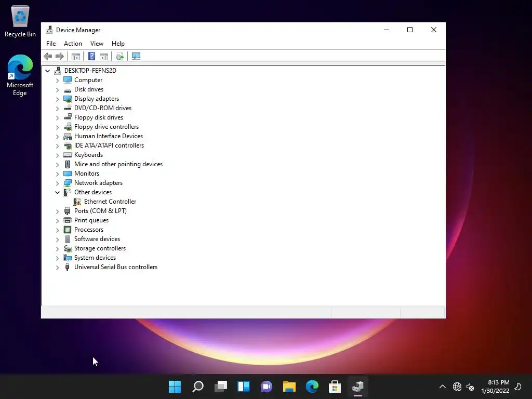Click the Device Manager taskbar button
Viewport: 532px width, 399px height.
358,387
